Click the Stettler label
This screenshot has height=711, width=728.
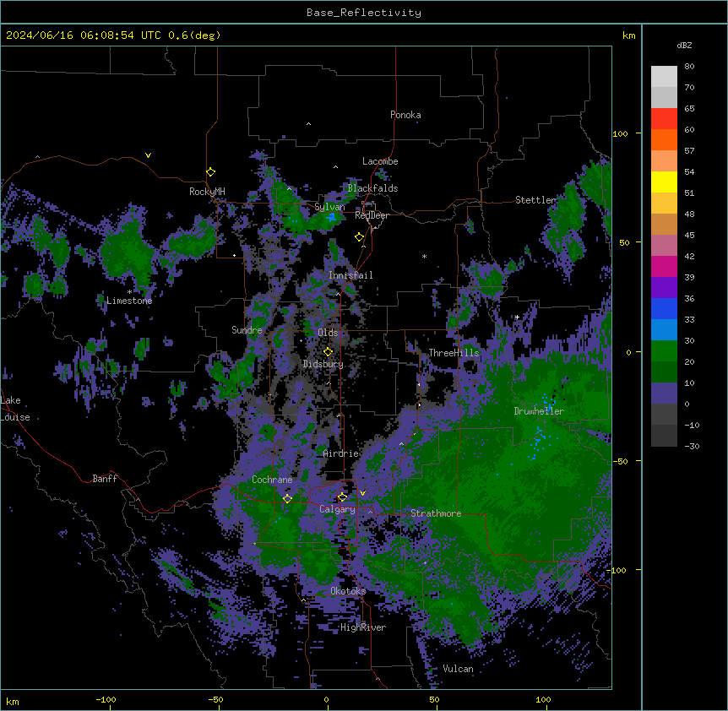[x=535, y=200]
